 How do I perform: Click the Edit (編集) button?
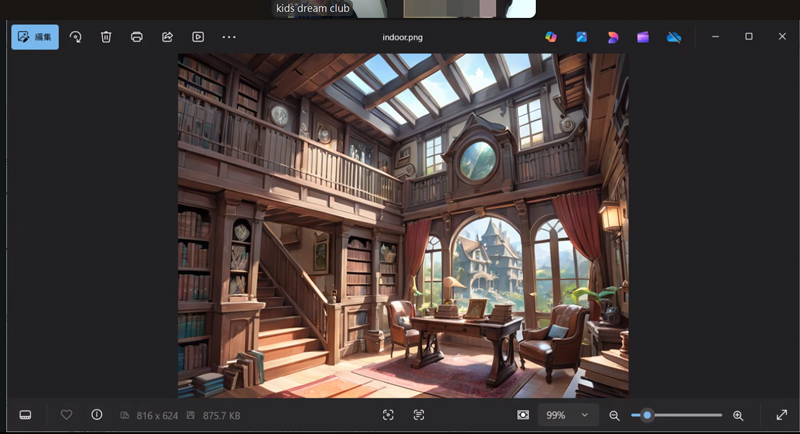(35, 37)
